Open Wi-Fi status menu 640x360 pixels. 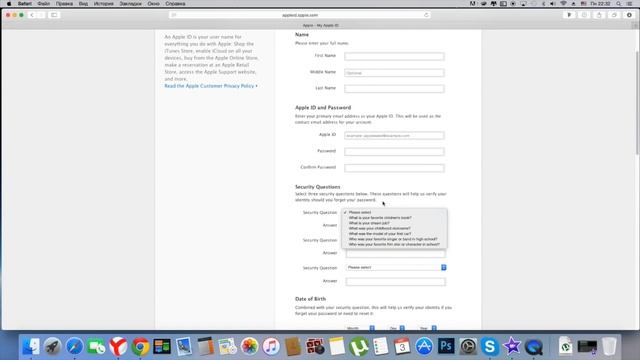[x=563, y=4]
